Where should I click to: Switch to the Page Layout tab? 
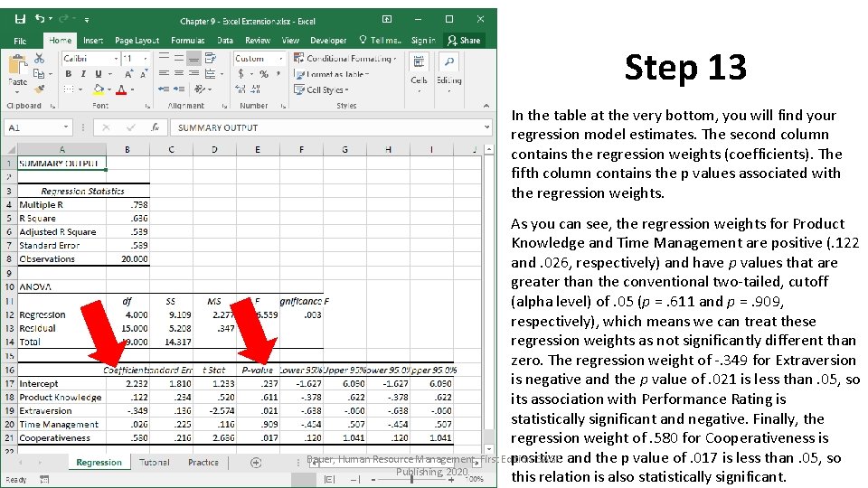137,41
